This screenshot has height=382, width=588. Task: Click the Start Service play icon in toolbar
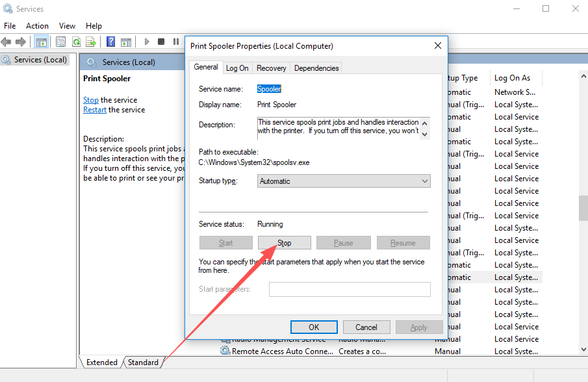pyautogui.click(x=147, y=42)
